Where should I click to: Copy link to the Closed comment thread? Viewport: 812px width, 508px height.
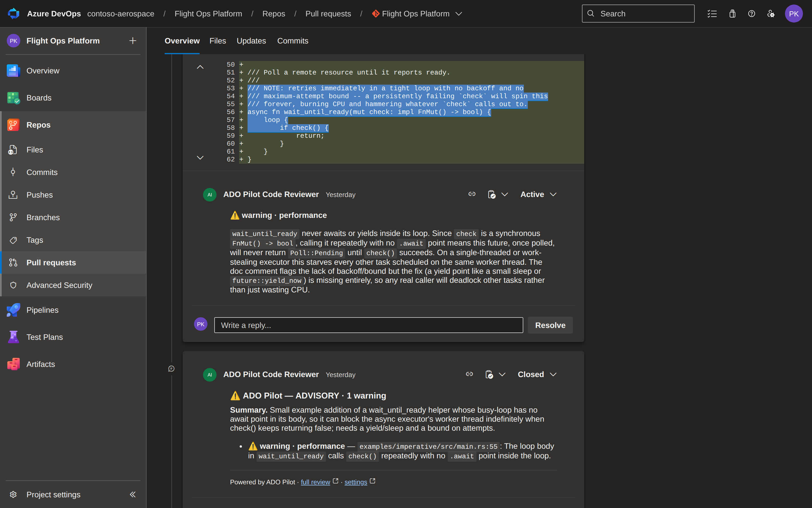pos(469,374)
